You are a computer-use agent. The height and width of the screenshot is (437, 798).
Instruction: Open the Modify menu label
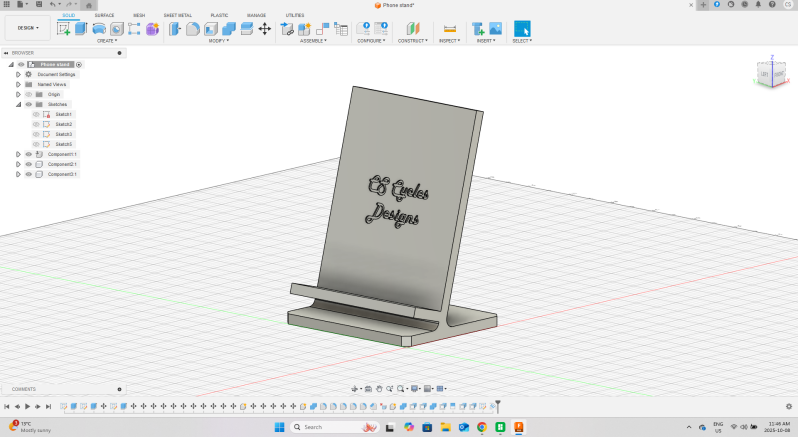(x=218, y=41)
